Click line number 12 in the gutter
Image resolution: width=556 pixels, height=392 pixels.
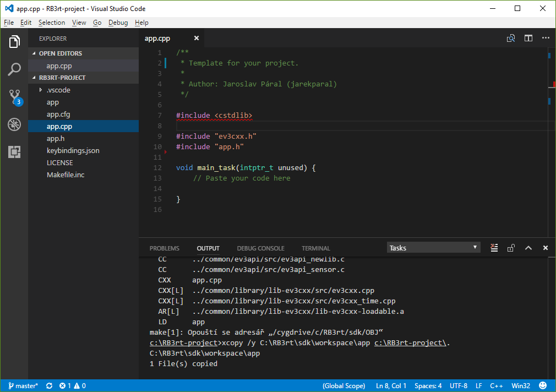click(157, 167)
